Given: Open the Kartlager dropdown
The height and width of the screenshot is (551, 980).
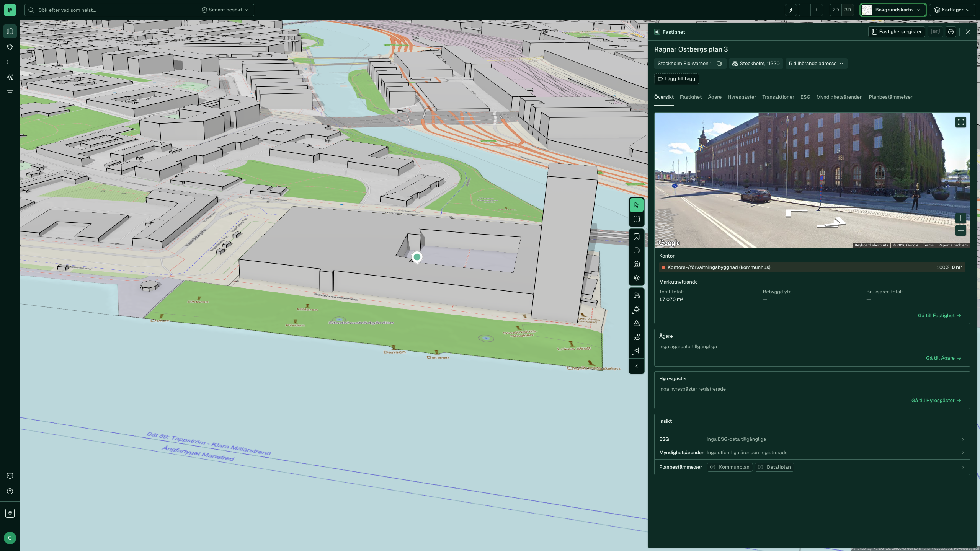Looking at the screenshot, I should click(952, 10).
